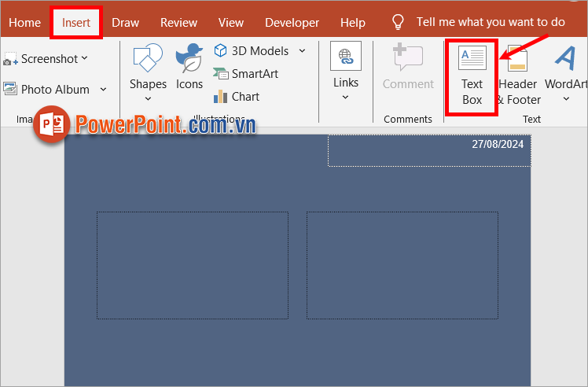Image resolution: width=588 pixels, height=387 pixels.
Task: Expand the Screenshot dropdown arrow
Action: [x=85, y=58]
